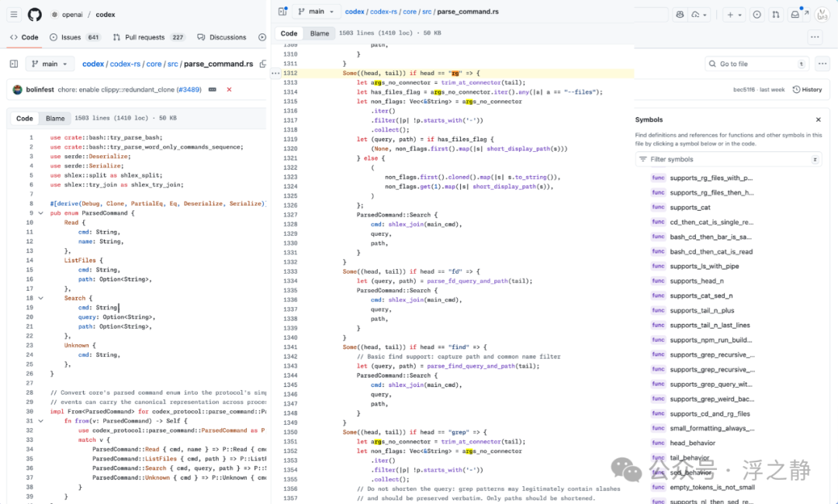Image resolution: width=838 pixels, height=504 pixels.
Task: Open pull requests icon in top header
Action: click(775, 15)
